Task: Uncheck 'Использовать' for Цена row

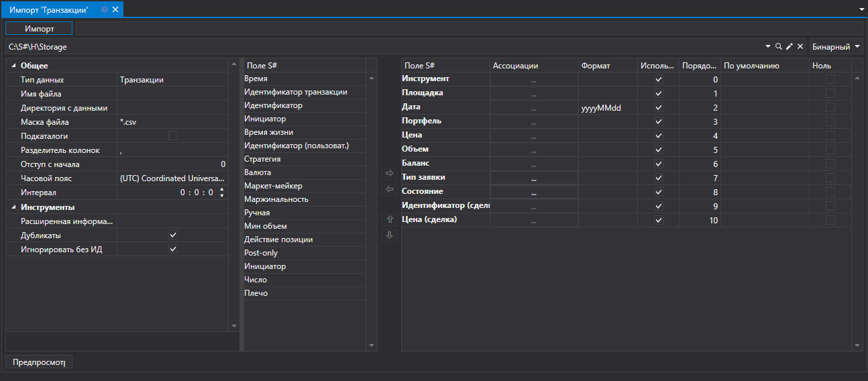Action: [x=658, y=135]
